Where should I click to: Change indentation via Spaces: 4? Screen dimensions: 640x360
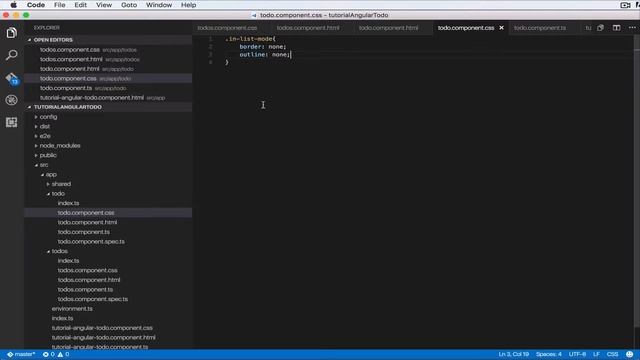tap(549, 354)
